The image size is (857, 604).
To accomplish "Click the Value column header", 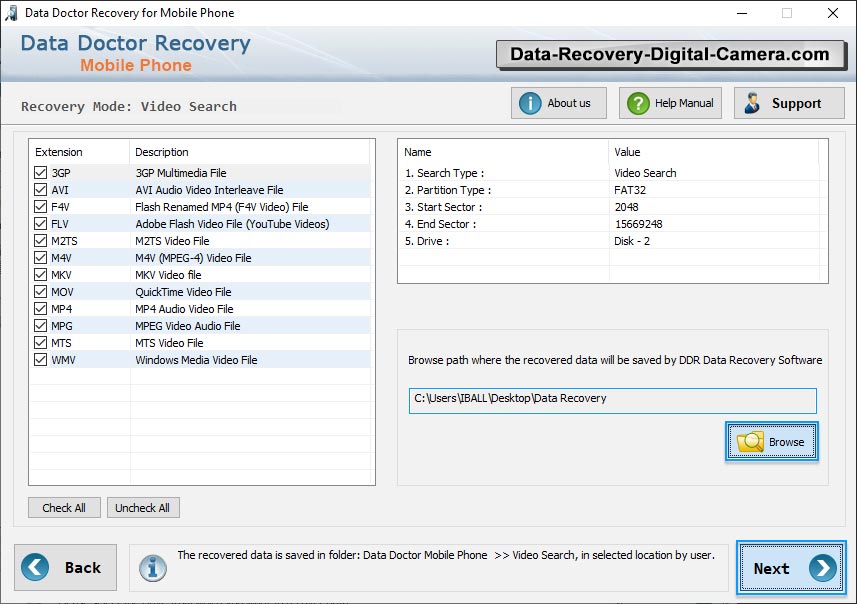I will 627,152.
